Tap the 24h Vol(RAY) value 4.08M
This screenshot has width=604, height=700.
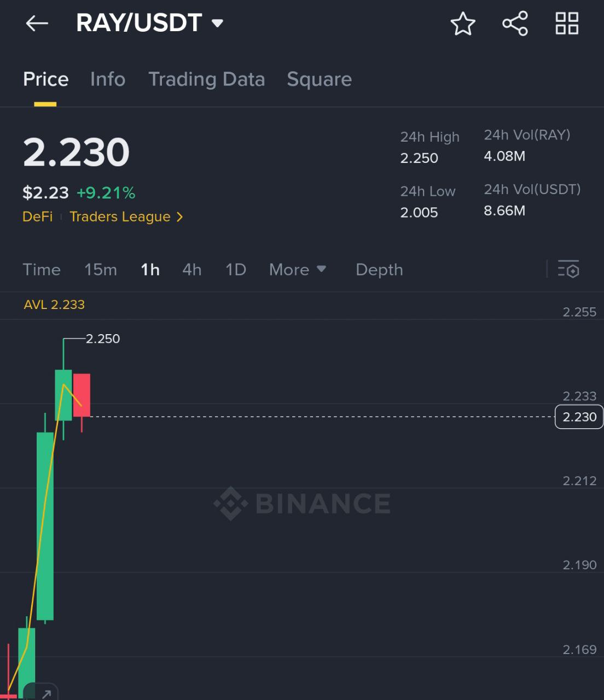[504, 156]
